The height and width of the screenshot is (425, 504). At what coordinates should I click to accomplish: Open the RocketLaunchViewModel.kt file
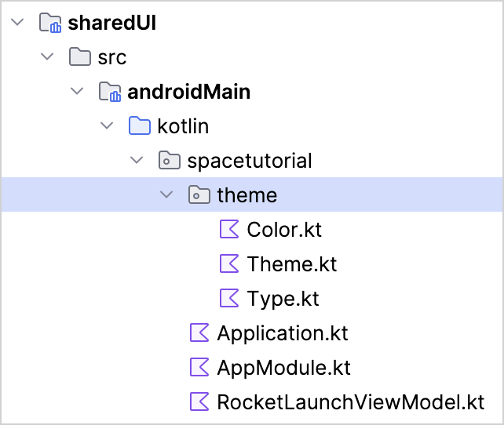351,402
